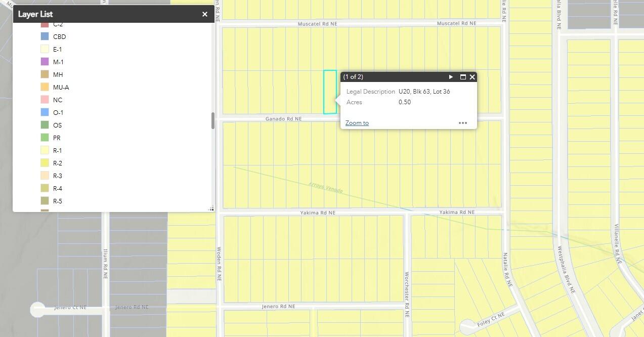Select the R-2 legend label
The width and height of the screenshot is (644, 337).
[x=58, y=163]
